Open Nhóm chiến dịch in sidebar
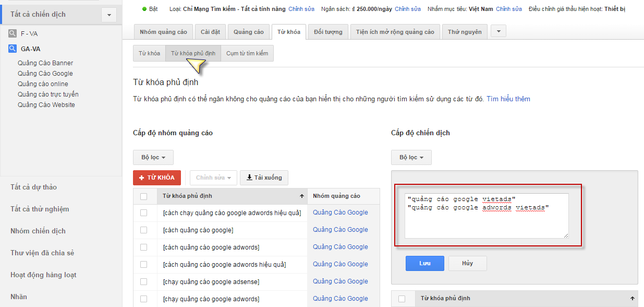 [x=38, y=231]
